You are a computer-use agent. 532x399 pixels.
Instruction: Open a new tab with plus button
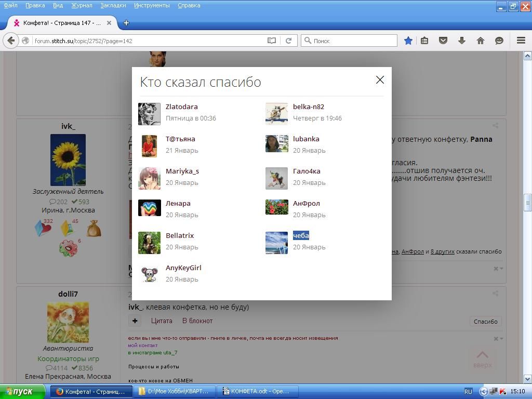(x=126, y=23)
